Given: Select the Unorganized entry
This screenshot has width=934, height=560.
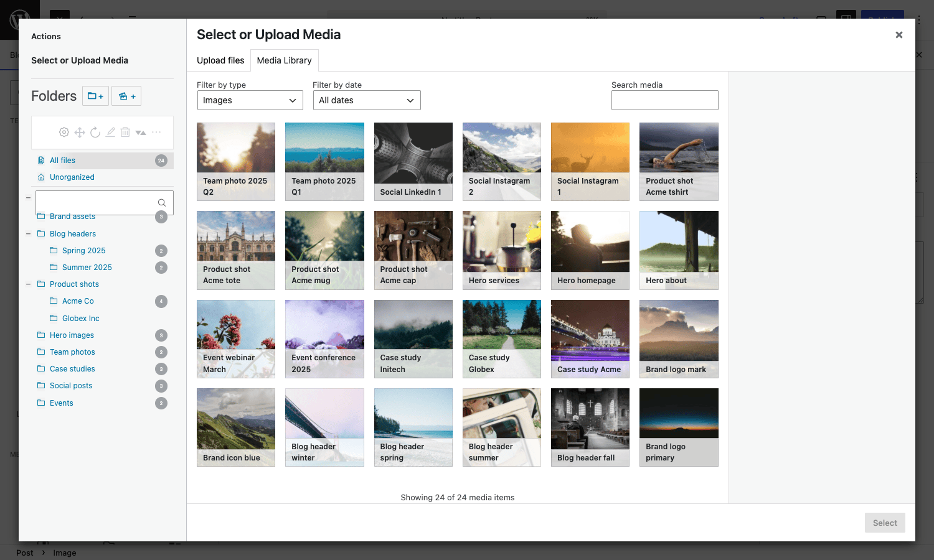Looking at the screenshot, I should coord(103,177).
